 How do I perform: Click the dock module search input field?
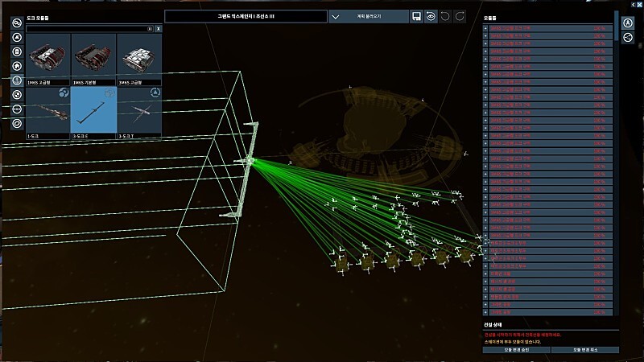pyautogui.click(x=89, y=29)
